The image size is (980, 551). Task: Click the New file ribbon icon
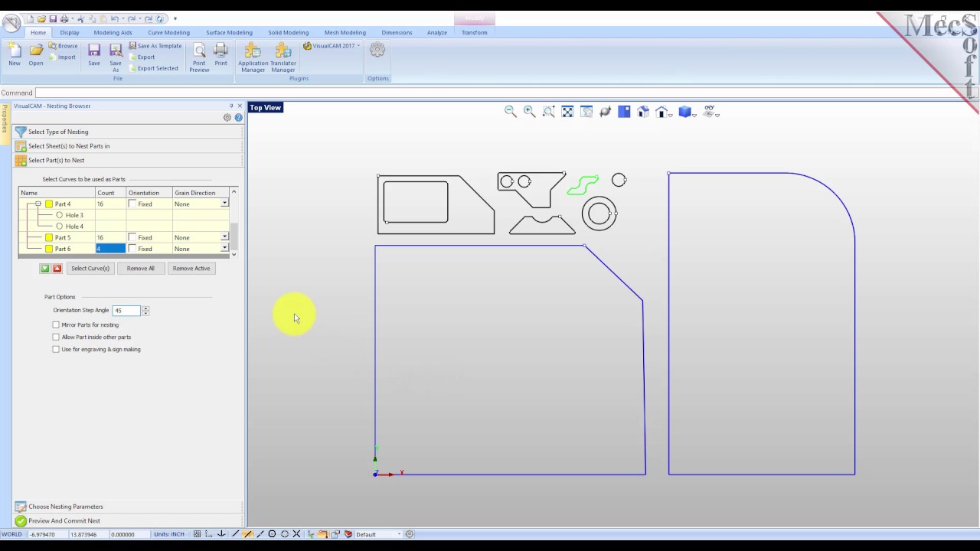[15, 54]
